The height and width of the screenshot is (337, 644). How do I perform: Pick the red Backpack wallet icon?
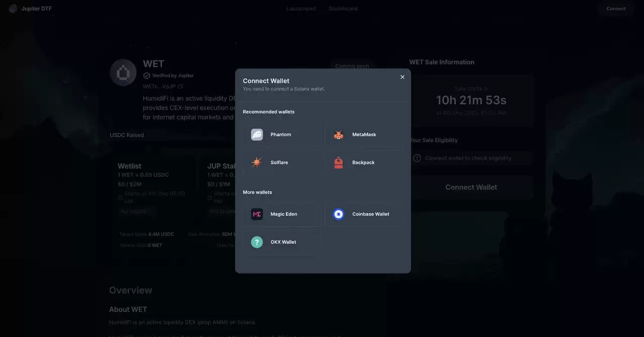pyautogui.click(x=339, y=163)
